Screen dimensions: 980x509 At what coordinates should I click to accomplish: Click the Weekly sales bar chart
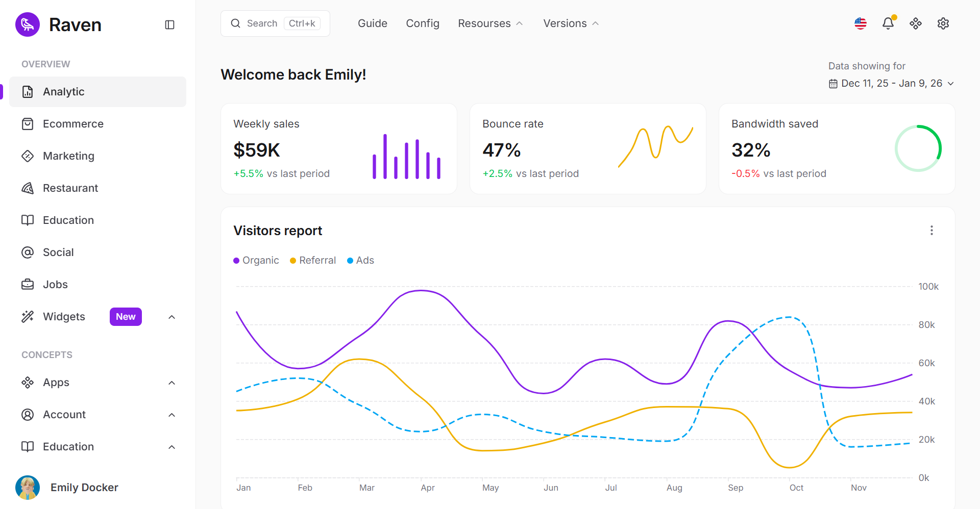coord(406,157)
